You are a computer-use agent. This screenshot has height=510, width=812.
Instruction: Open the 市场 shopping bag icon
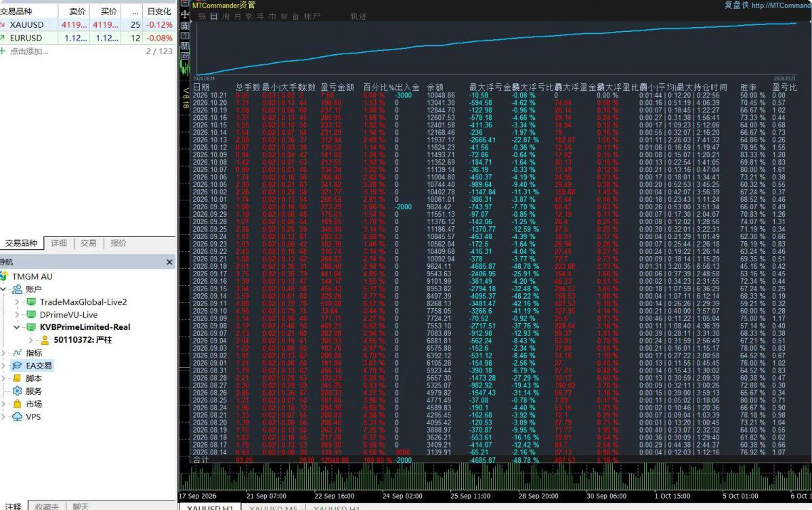[17, 404]
